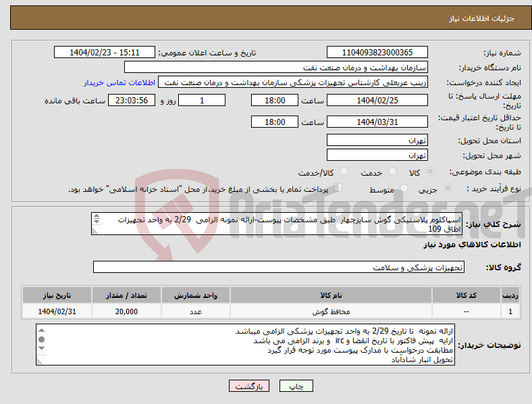
Task: Click the buyer notes scrollbar thumb
Action: 41,339
